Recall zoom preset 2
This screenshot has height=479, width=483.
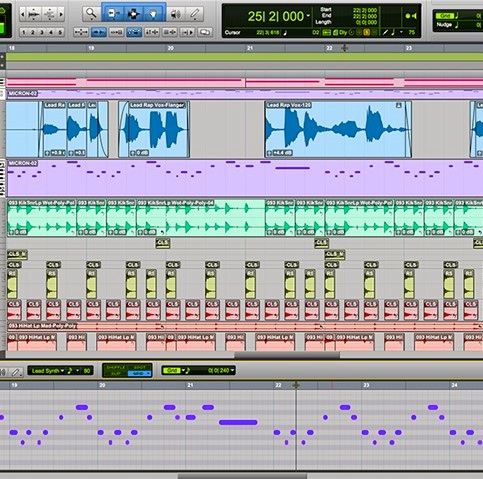[33, 32]
